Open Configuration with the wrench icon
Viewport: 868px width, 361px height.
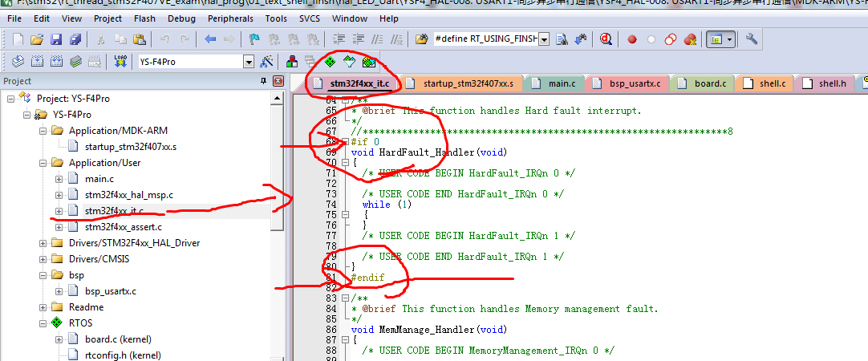(x=751, y=39)
